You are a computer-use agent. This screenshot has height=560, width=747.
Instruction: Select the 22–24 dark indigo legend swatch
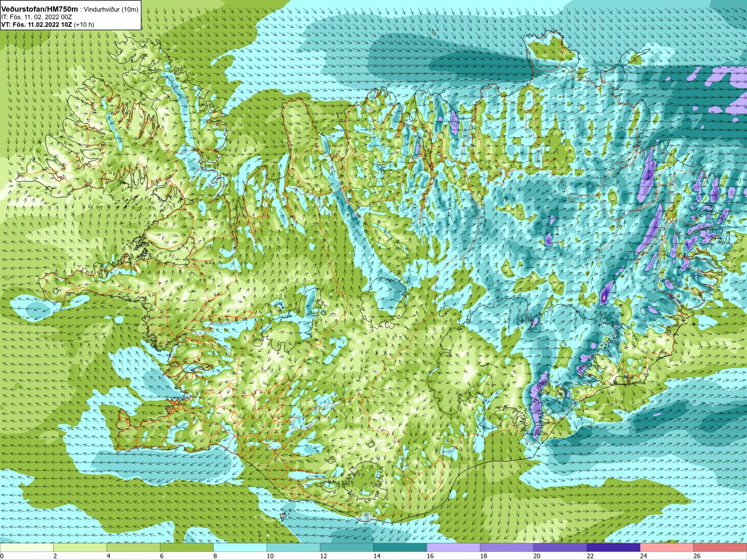coord(613,548)
